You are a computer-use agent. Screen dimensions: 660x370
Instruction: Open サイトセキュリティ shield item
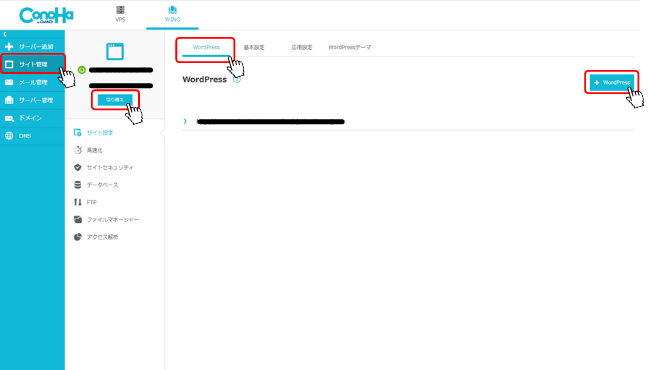[109, 168]
